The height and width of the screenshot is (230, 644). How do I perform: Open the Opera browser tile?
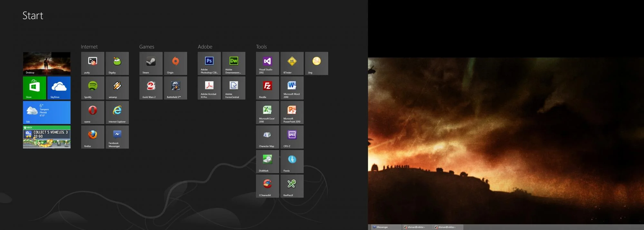[92, 112]
